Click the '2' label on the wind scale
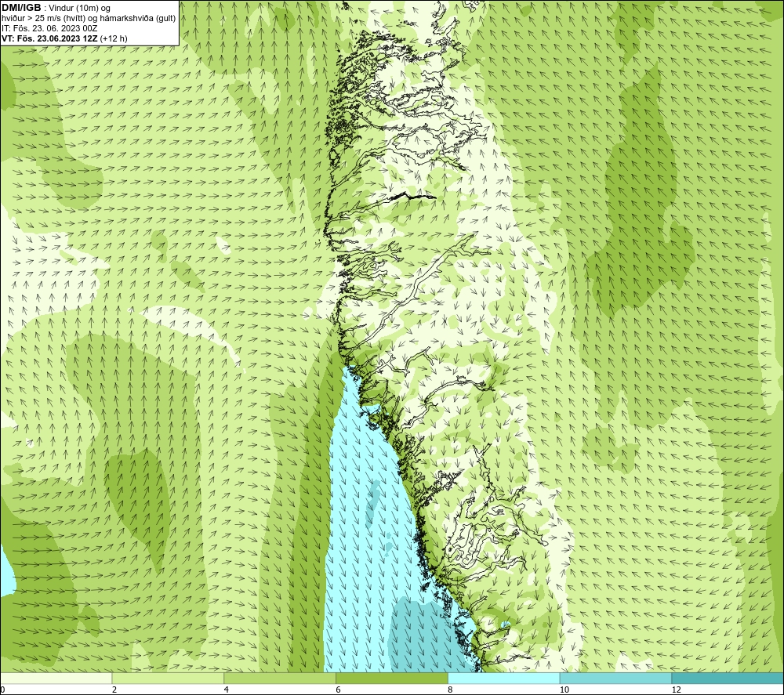784x695 pixels. [x=114, y=690]
